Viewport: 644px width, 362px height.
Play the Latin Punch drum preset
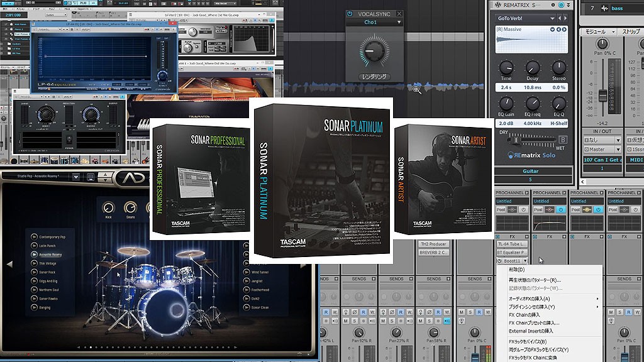tap(34, 246)
